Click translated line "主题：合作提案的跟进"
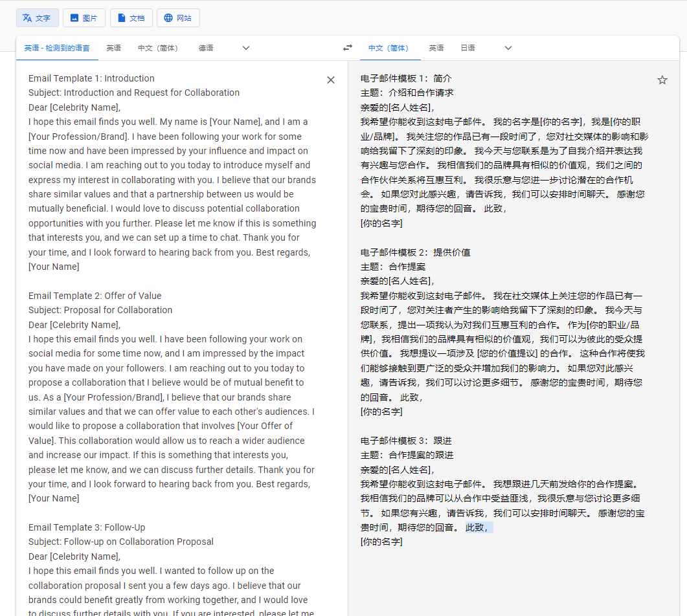687x616 pixels. [x=407, y=456]
